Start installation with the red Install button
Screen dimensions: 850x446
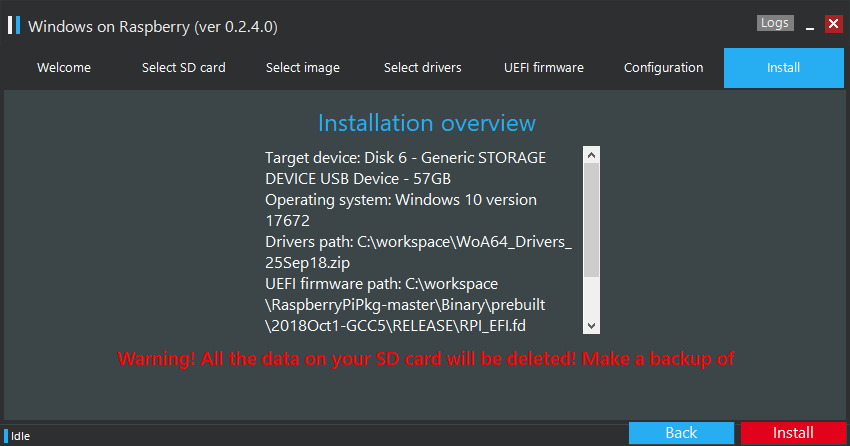(x=793, y=433)
